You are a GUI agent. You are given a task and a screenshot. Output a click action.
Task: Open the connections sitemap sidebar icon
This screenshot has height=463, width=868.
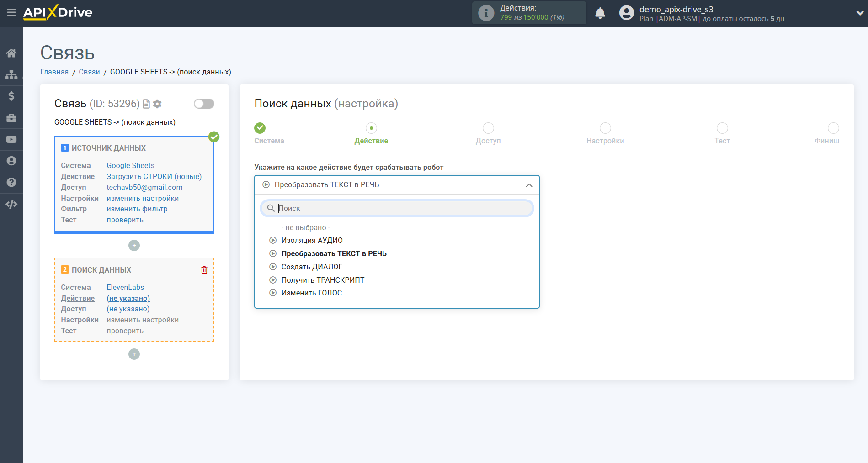(x=11, y=74)
